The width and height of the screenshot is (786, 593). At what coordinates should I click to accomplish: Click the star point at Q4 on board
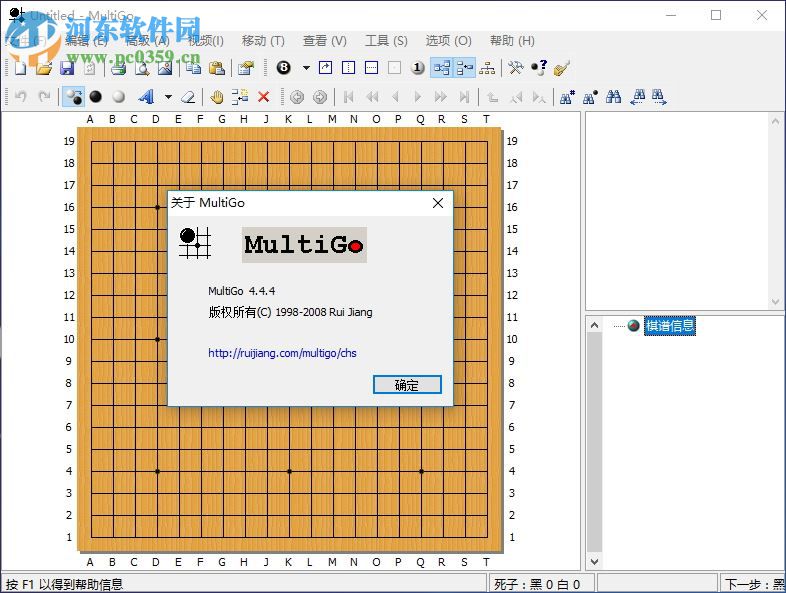pos(422,471)
